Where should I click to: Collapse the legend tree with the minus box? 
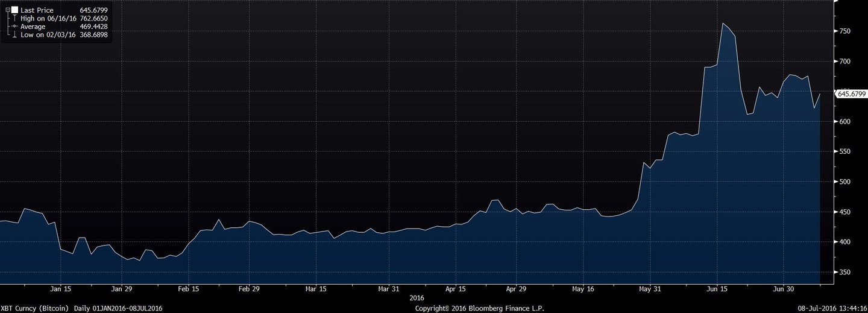click(x=8, y=10)
